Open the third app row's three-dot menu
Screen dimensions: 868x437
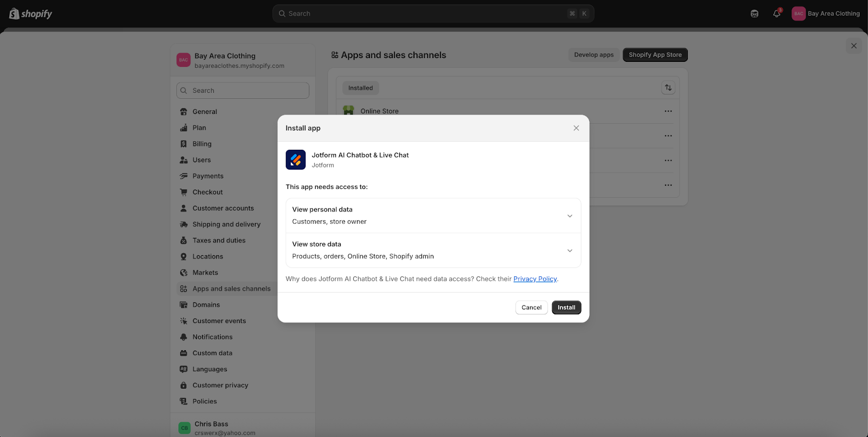[668, 161]
